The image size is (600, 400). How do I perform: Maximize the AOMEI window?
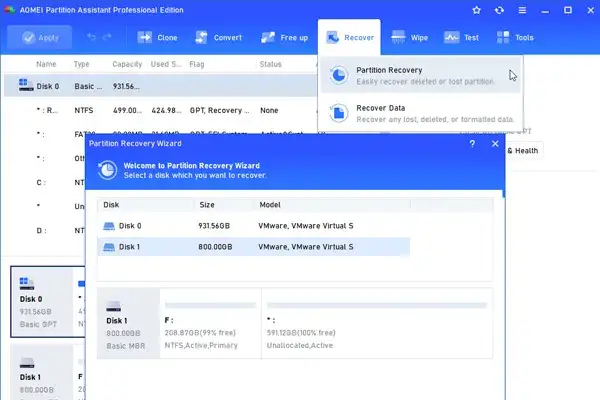568,10
